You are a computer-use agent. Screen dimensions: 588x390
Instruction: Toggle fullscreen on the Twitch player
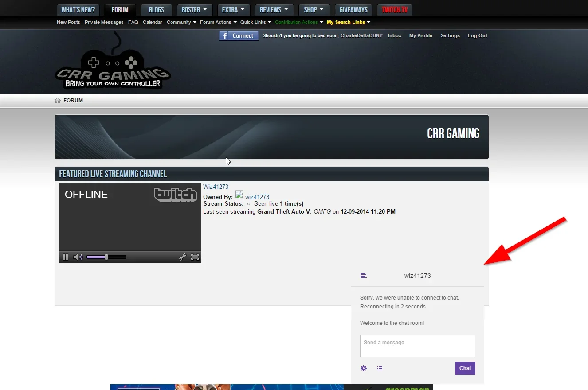pos(195,257)
